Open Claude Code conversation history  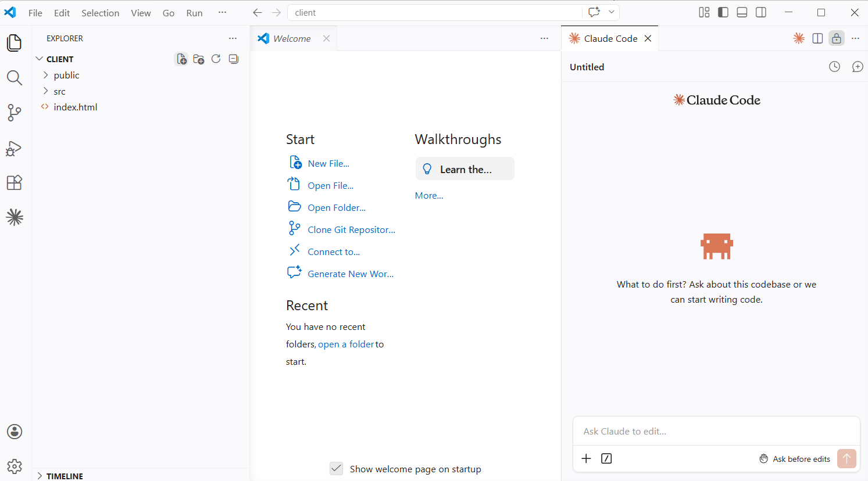point(834,66)
